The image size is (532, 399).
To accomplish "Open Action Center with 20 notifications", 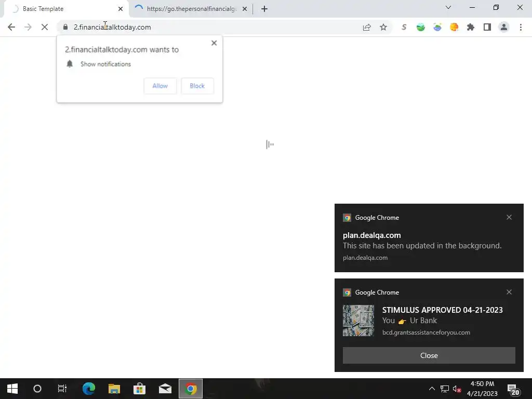I will (514, 389).
